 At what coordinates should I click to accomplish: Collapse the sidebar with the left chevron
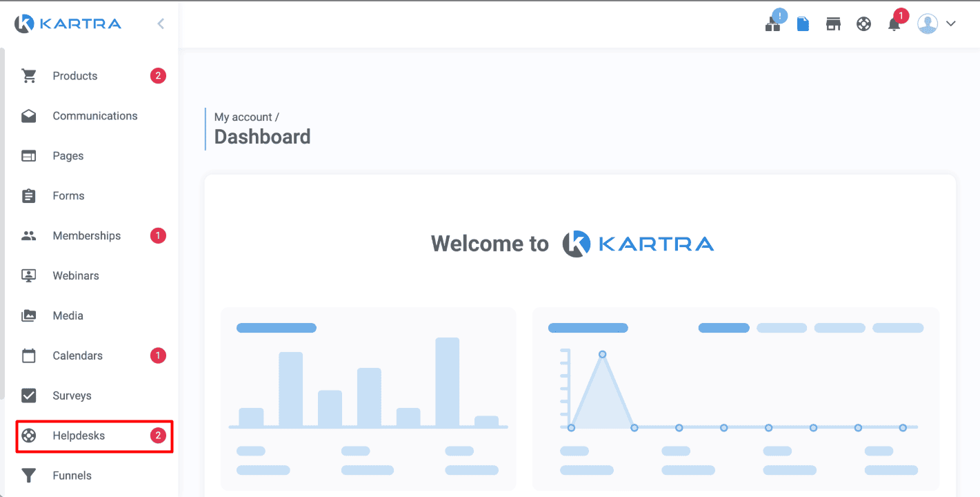coord(161,24)
